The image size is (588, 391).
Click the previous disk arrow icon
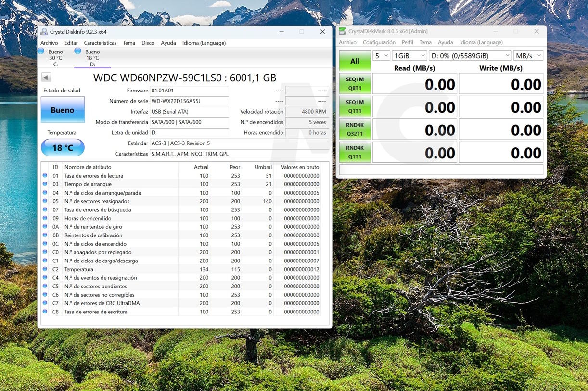point(46,78)
